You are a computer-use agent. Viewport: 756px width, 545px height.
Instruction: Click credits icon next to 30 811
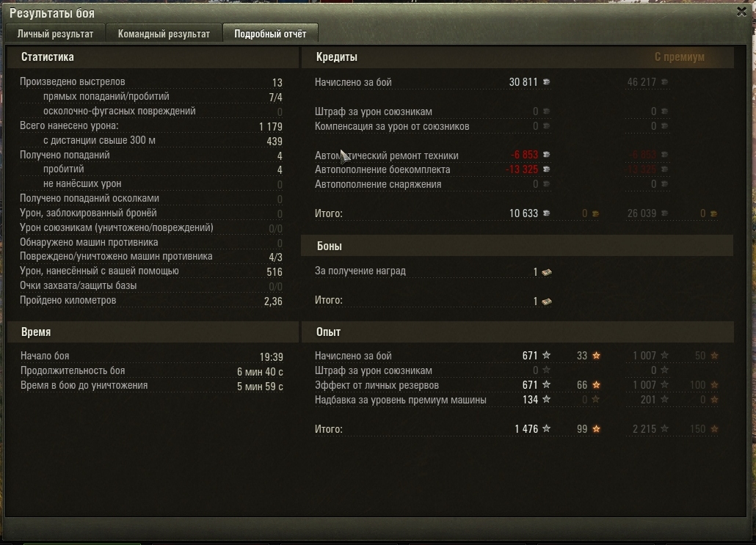(x=547, y=82)
